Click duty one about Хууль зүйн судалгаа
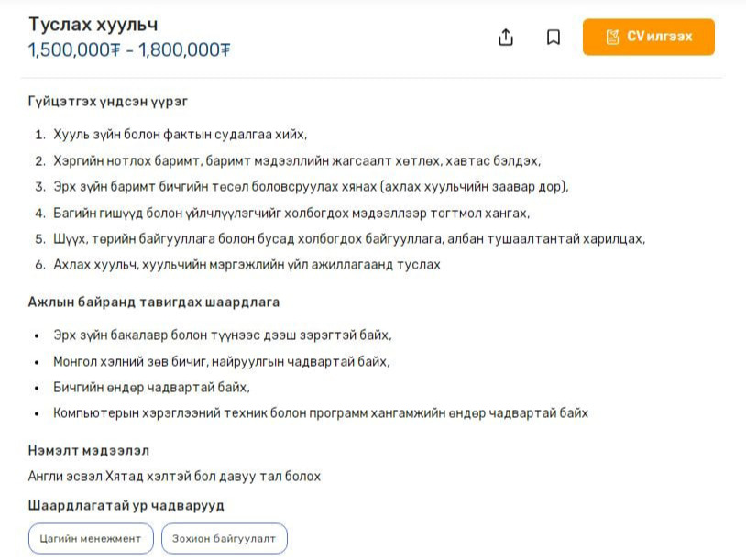Image resolution: width=746 pixels, height=560 pixels. click(x=181, y=135)
